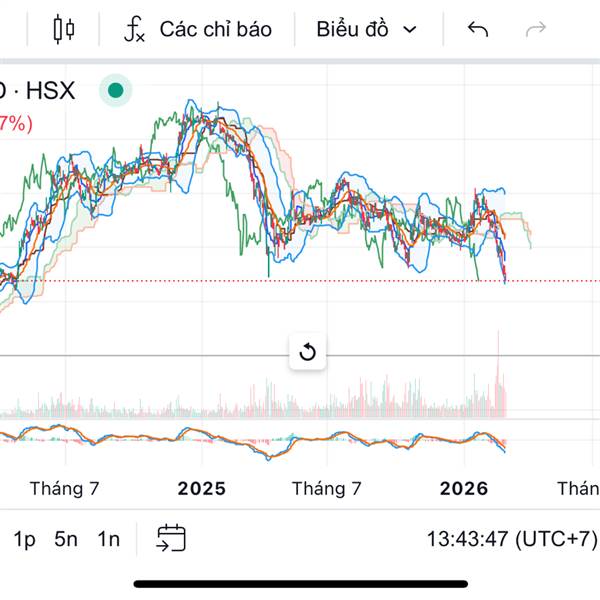Reset the chart view
The width and height of the screenshot is (600, 600).
(307, 352)
